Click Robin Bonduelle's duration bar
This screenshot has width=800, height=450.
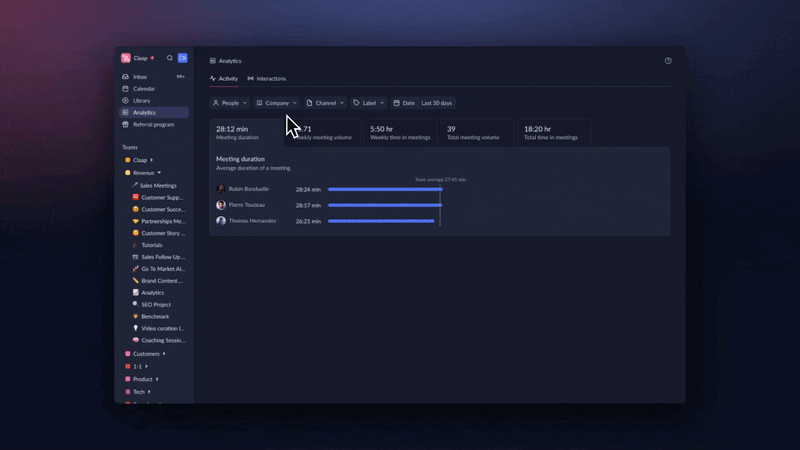click(x=385, y=189)
